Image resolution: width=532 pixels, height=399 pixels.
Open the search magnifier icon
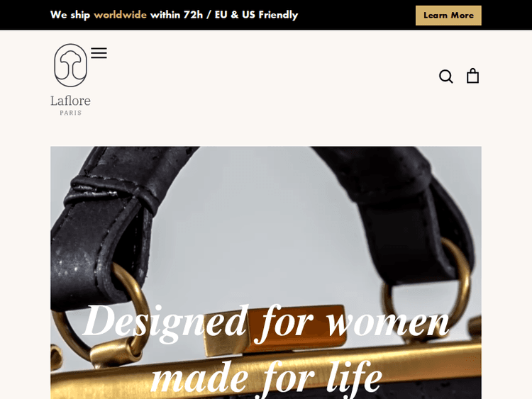tap(446, 77)
